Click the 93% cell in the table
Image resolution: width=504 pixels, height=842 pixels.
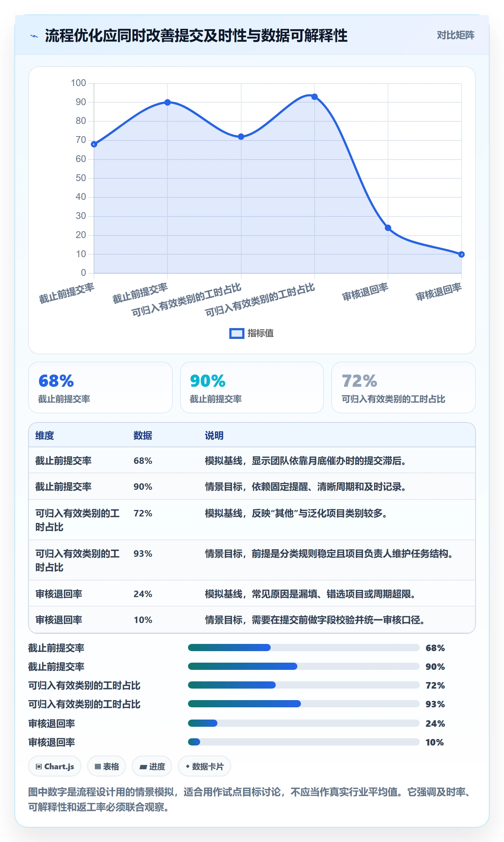point(143,554)
